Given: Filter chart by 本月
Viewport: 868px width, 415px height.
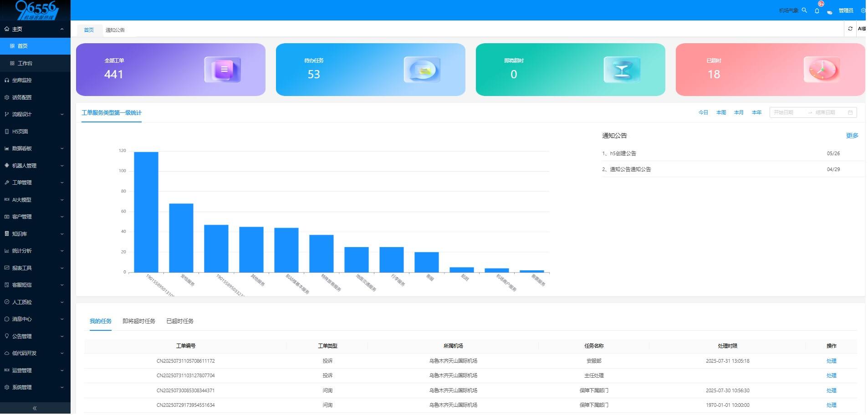Looking at the screenshot, I should (x=738, y=112).
